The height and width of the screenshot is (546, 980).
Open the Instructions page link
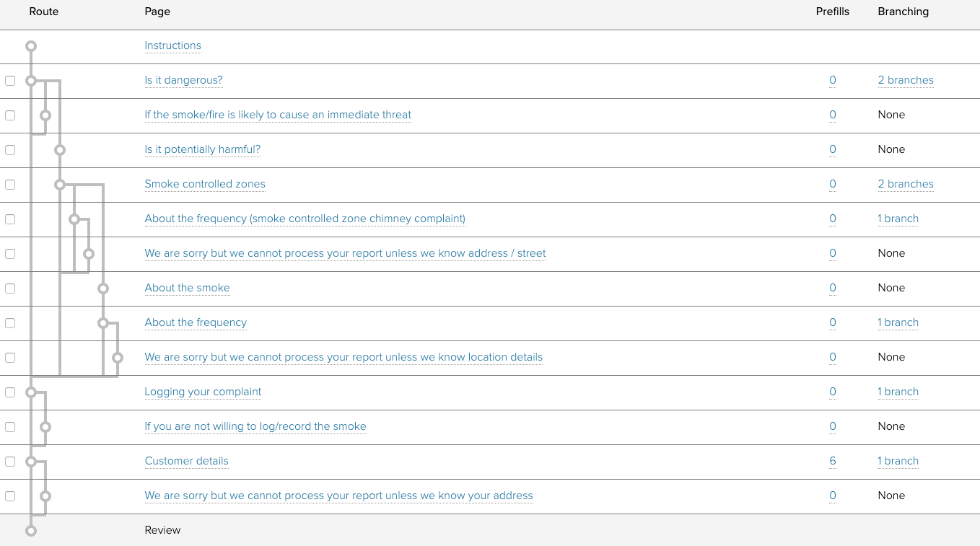[172, 45]
